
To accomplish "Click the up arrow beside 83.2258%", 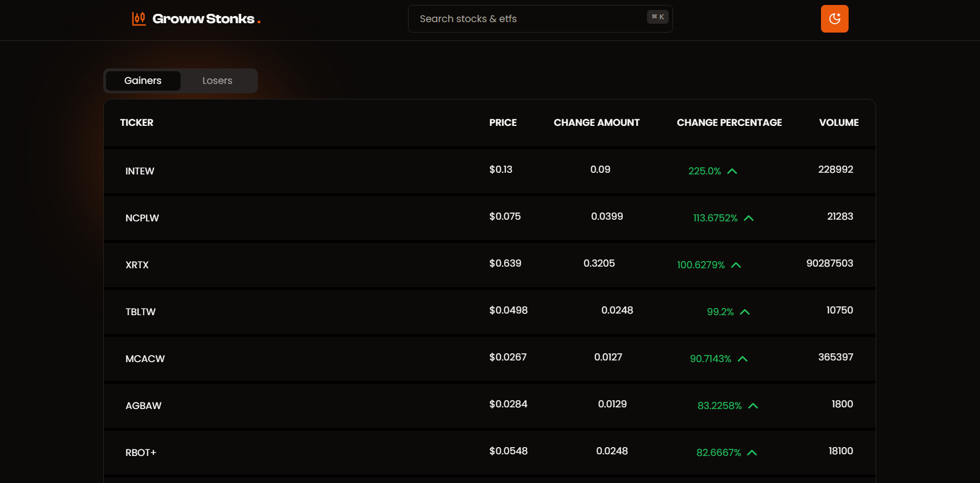I will [753, 406].
